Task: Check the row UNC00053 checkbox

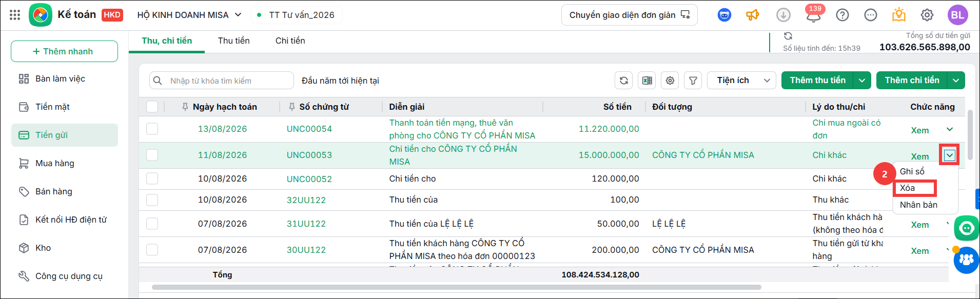Action: (x=152, y=155)
